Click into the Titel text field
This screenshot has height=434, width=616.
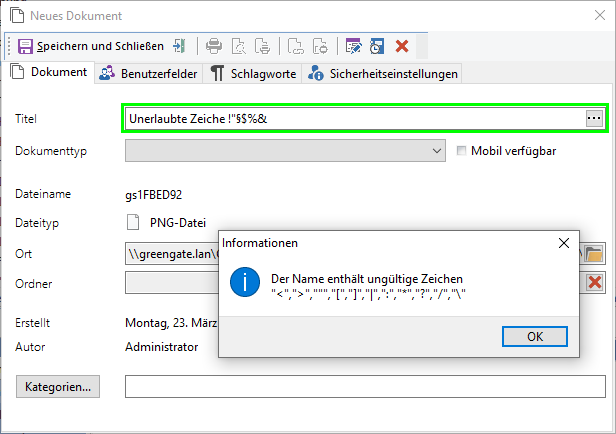pyautogui.click(x=355, y=119)
